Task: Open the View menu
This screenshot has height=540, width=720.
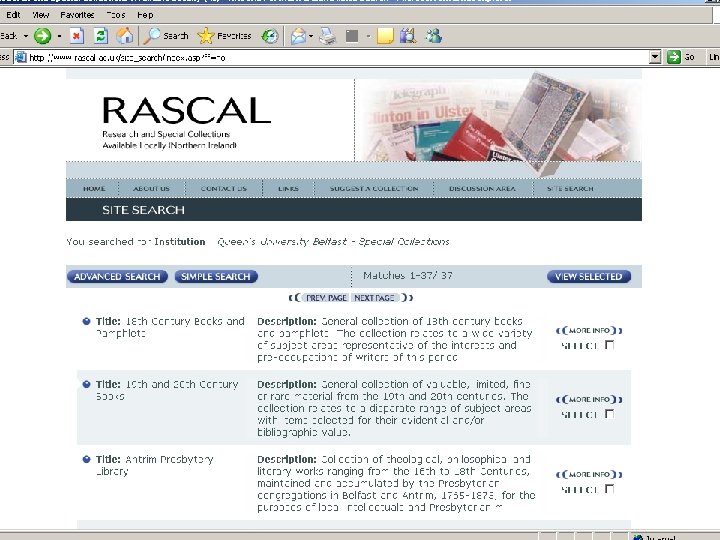Action: (x=40, y=15)
